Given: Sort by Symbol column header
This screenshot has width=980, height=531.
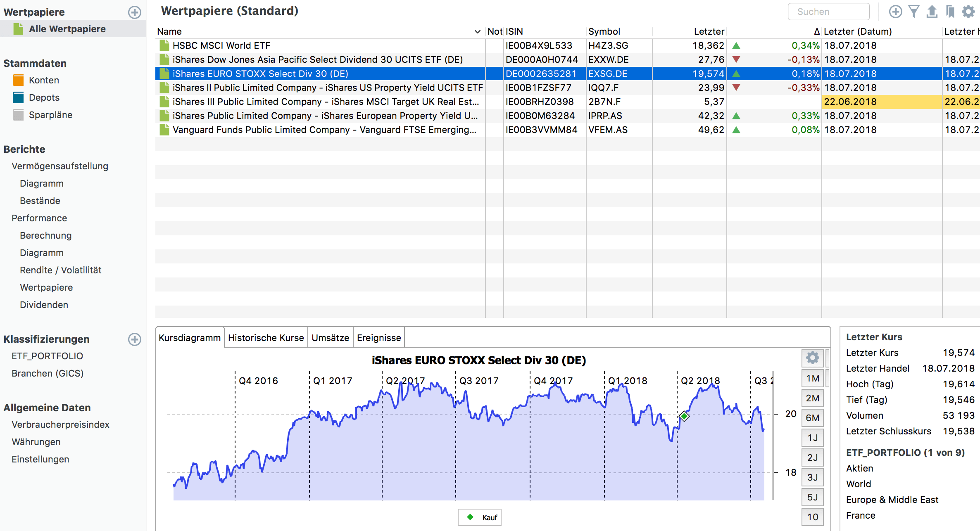Looking at the screenshot, I should click(x=619, y=31).
